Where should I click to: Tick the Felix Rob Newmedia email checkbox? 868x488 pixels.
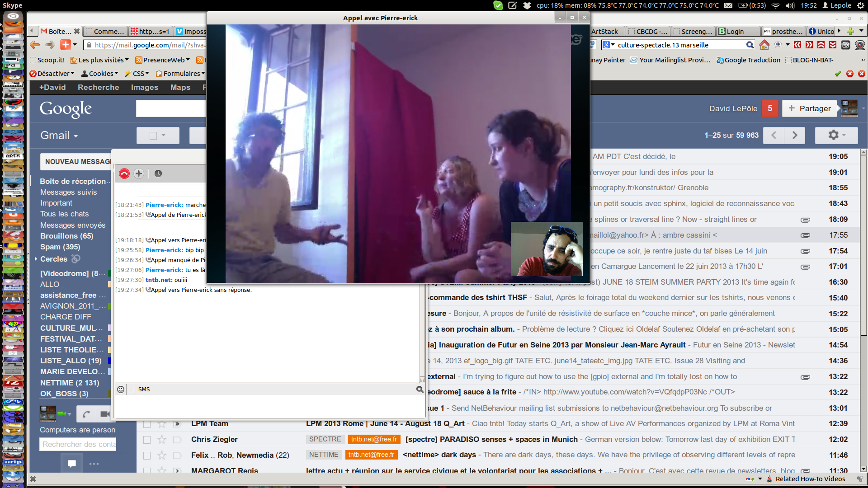147,455
